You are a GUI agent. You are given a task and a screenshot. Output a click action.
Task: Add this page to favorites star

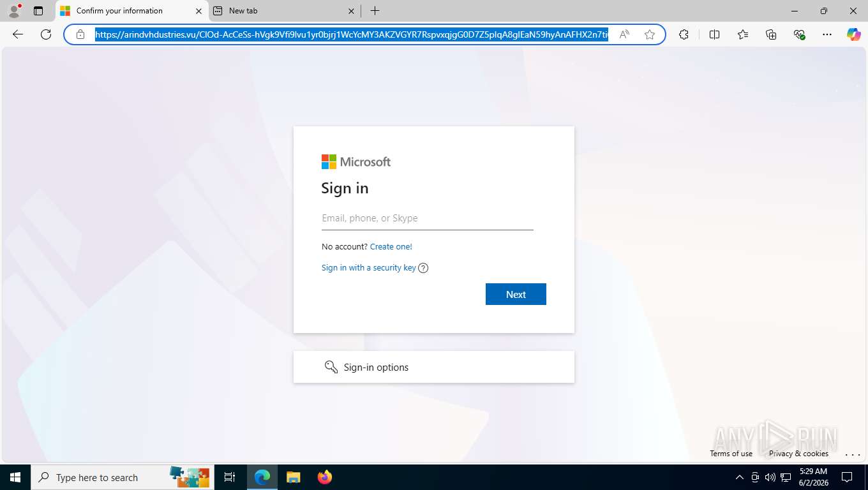(x=650, y=34)
